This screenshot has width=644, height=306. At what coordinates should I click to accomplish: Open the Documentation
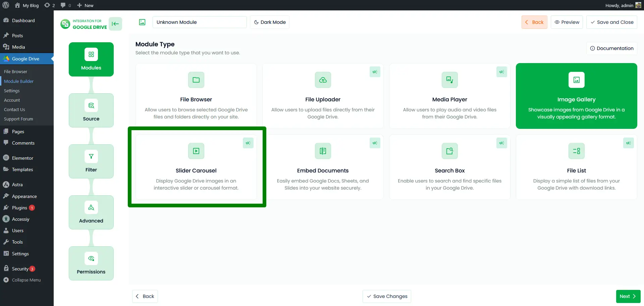(x=611, y=48)
